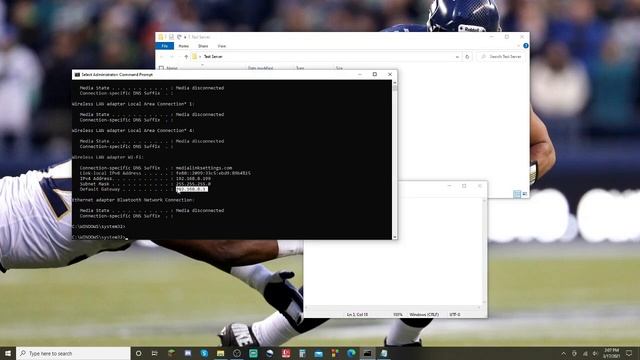Click Notepad Windows (CRLF) status entry
640x360 pixels.
point(424,315)
